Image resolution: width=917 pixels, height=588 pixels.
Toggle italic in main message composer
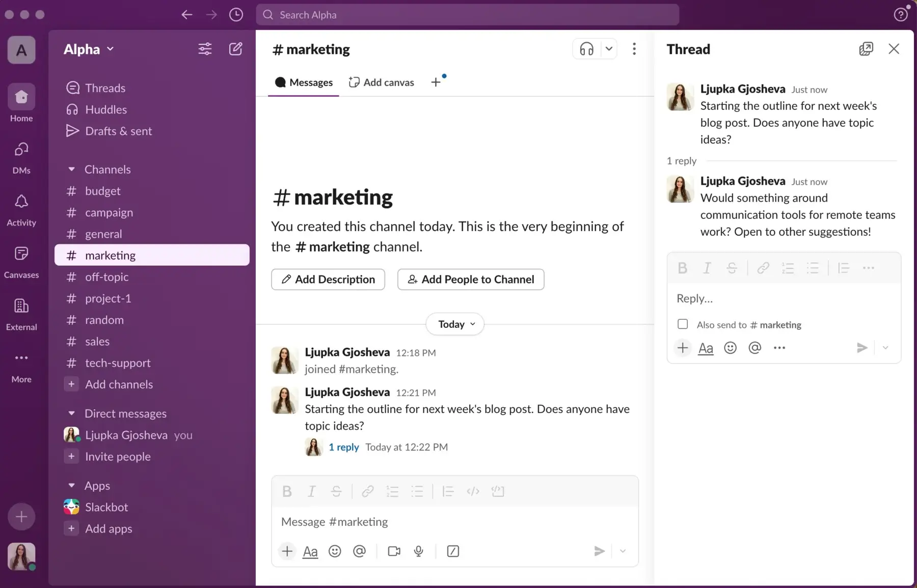click(311, 491)
